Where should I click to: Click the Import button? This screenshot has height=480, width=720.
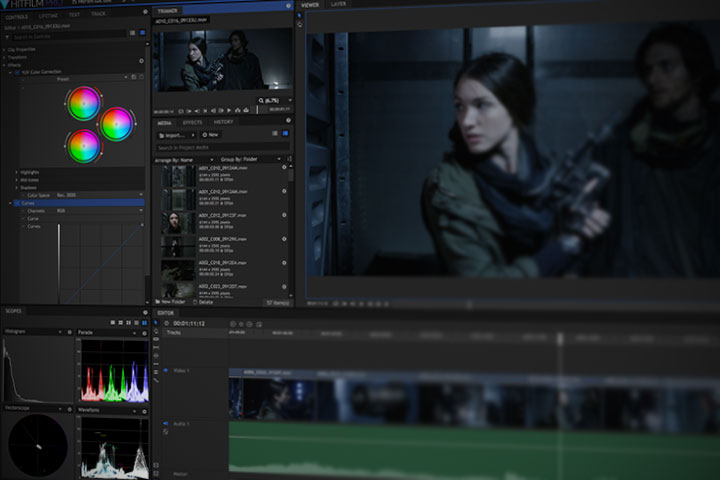coord(173,134)
